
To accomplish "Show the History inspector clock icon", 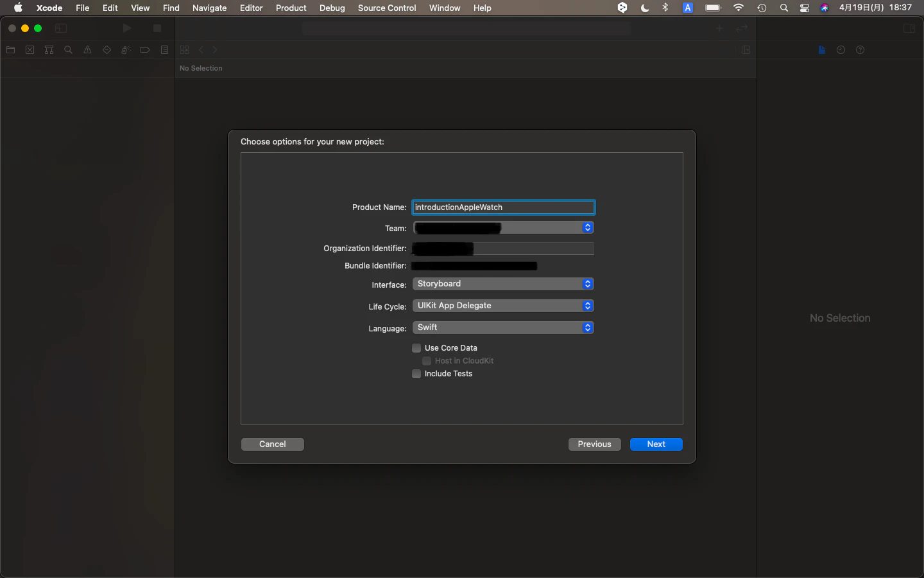I will (841, 50).
